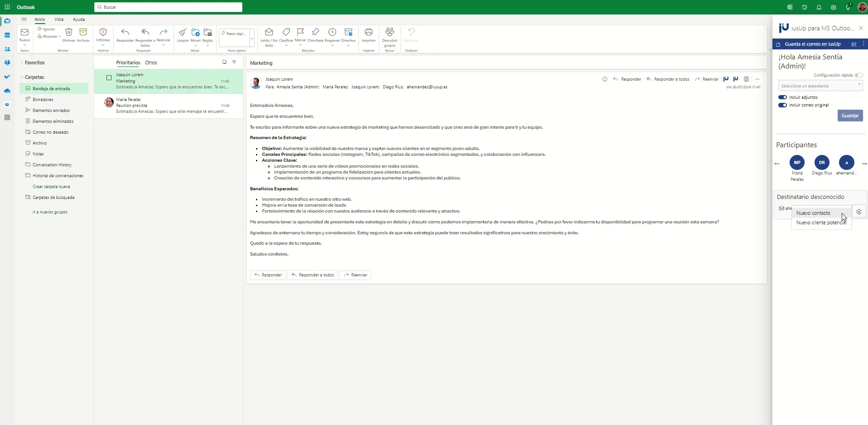Disable the Incluir correo original switch
The width and height of the screenshot is (868, 425).
point(782,105)
